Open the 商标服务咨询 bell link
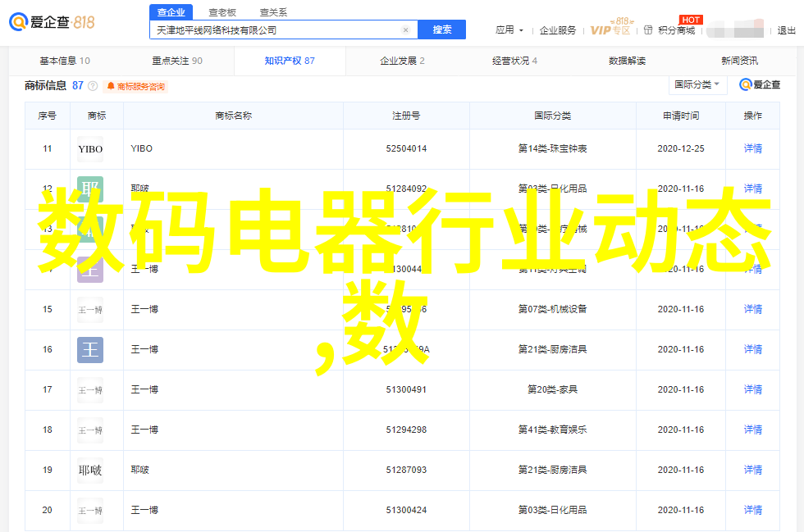The height and width of the screenshot is (532, 804). tap(136, 87)
